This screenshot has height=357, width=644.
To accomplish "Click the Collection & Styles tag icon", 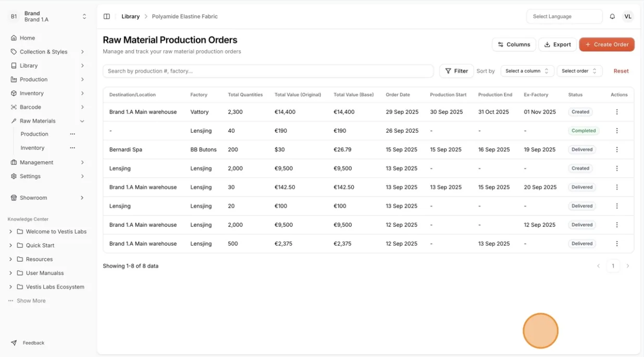I will pyautogui.click(x=14, y=52).
